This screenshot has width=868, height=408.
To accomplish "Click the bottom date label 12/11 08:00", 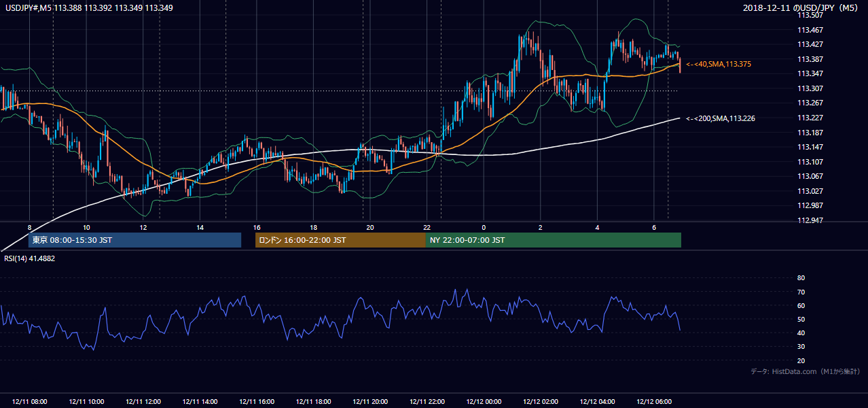I will [30, 402].
